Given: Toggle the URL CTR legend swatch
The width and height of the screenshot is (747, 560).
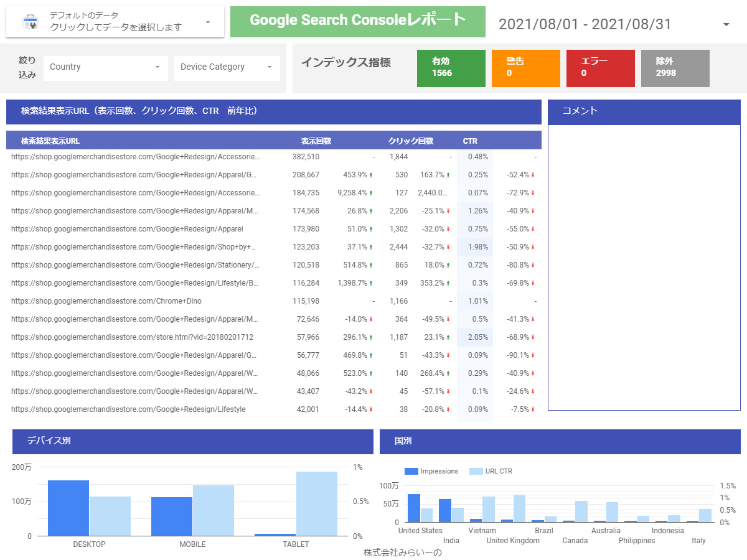Looking at the screenshot, I should pyautogui.click(x=476, y=472).
